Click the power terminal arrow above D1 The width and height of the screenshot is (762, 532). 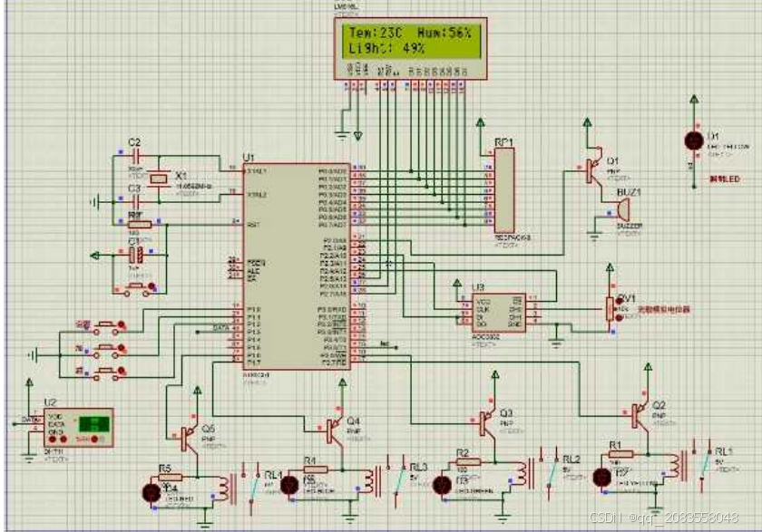[x=695, y=99]
